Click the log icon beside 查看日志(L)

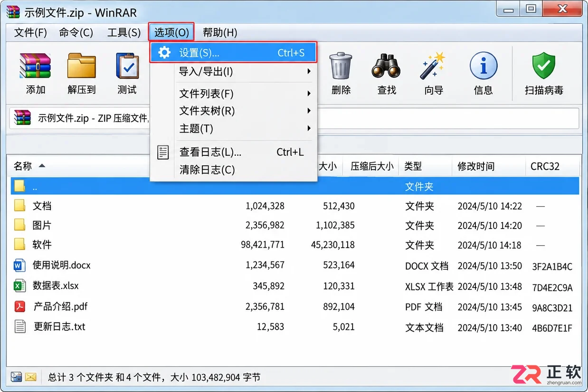coord(163,152)
